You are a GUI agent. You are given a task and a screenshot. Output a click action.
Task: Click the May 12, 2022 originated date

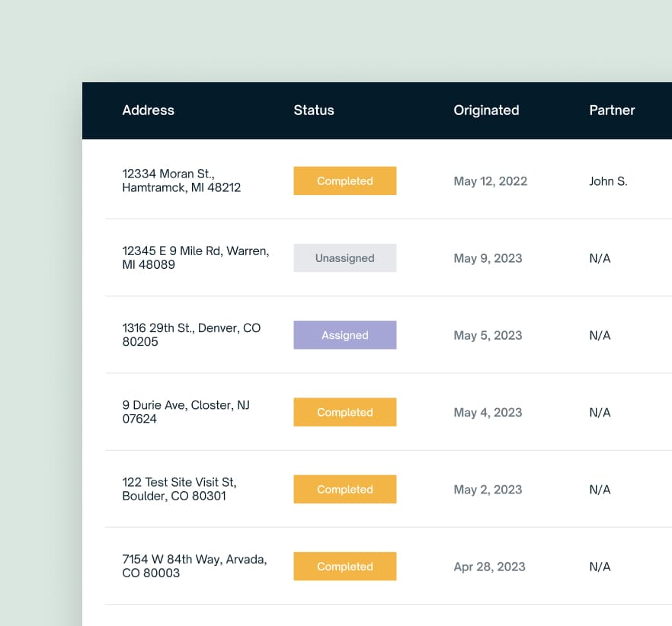tap(490, 181)
